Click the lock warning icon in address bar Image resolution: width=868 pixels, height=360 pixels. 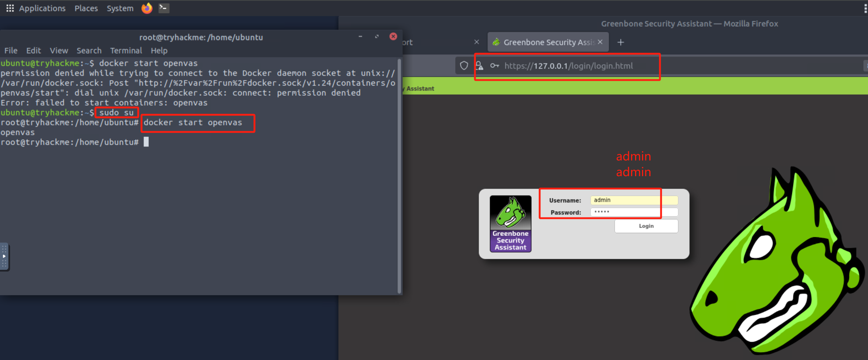(x=479, y=66)
